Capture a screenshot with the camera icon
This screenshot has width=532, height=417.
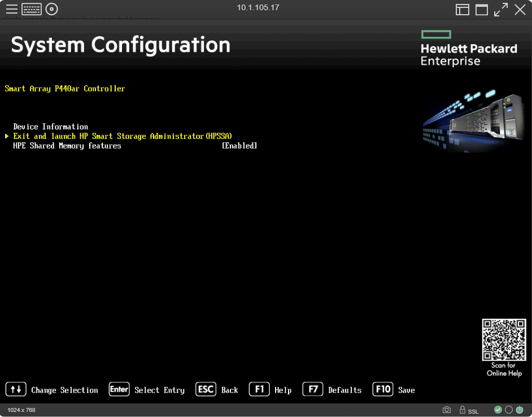coord(447,410)
